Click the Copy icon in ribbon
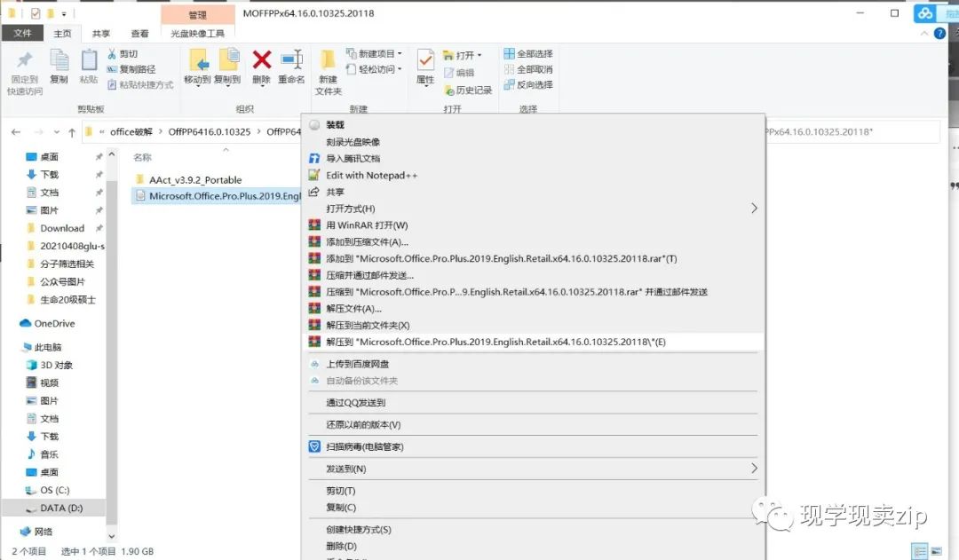This screenshot has height=560, width=959. 59,60
